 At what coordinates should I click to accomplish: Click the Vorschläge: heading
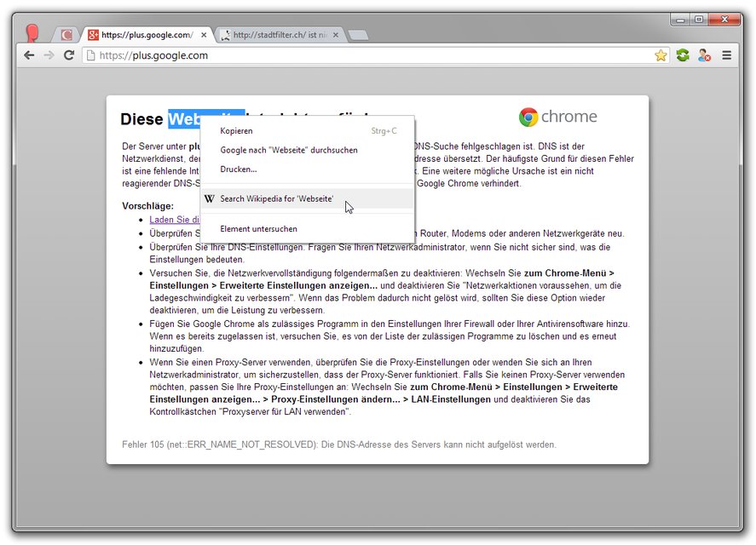[147, 206]
